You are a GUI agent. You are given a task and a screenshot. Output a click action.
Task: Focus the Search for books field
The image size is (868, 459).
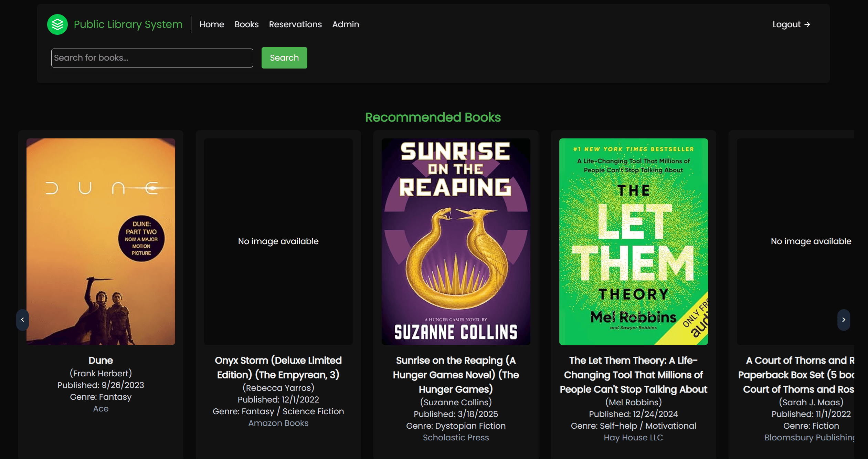point(152,58)
